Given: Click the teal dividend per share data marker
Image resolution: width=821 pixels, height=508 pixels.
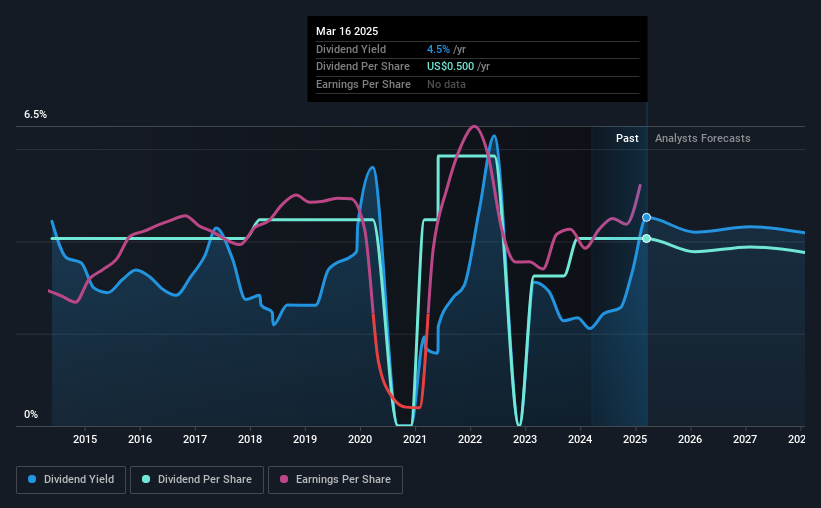Looking at the screenshot, I should pos(647,238).
